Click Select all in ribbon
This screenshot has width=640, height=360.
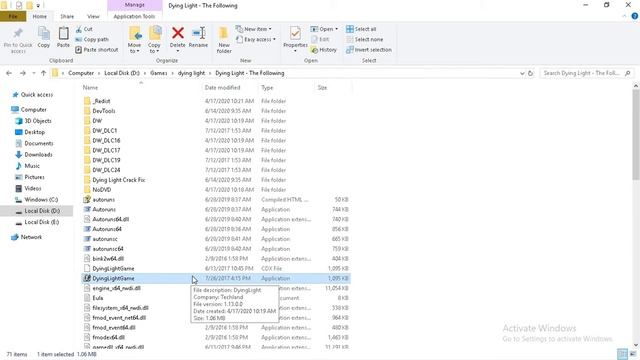361,29
